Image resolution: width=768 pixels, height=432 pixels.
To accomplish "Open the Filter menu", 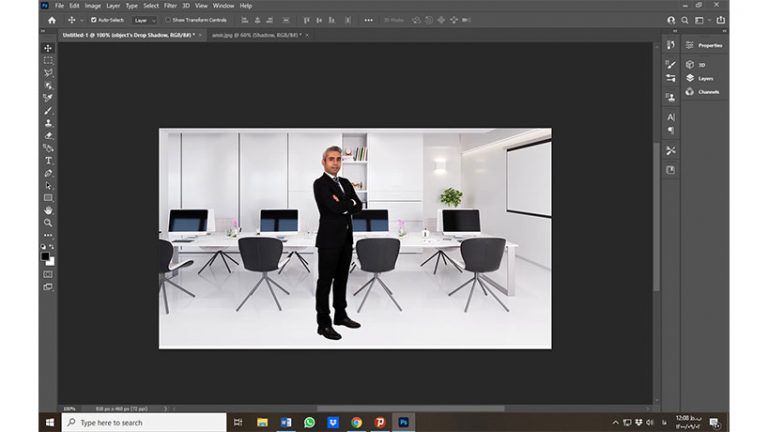I will pos(170,6).
